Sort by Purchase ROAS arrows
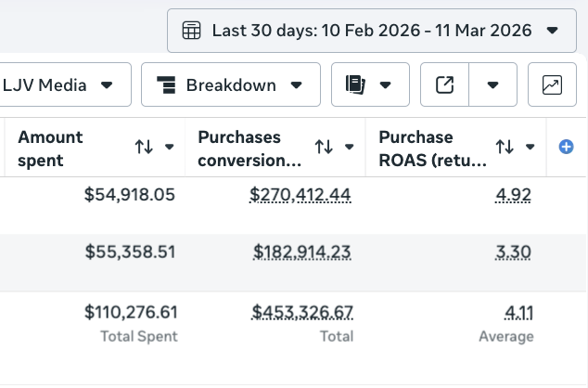This screenshot has height=388, width=588. coord(505,147)
